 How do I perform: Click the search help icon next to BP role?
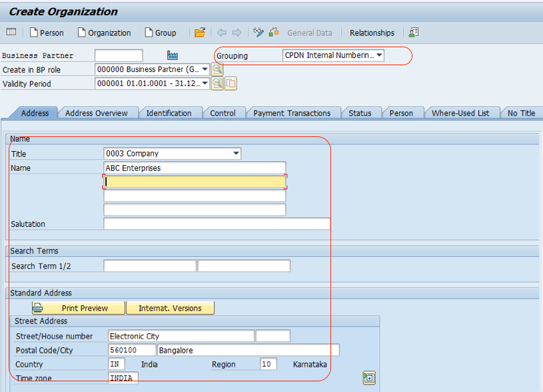pos(217,69)
